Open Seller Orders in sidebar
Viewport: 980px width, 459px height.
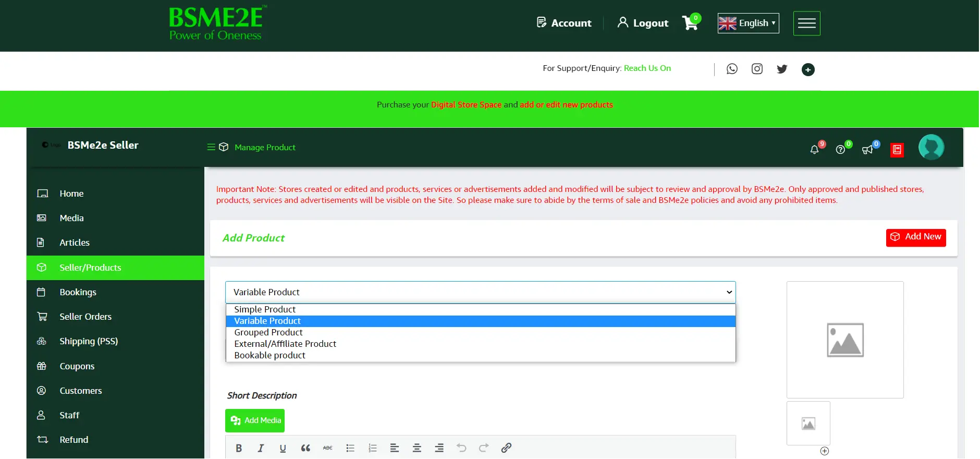[x=115, y=317]
